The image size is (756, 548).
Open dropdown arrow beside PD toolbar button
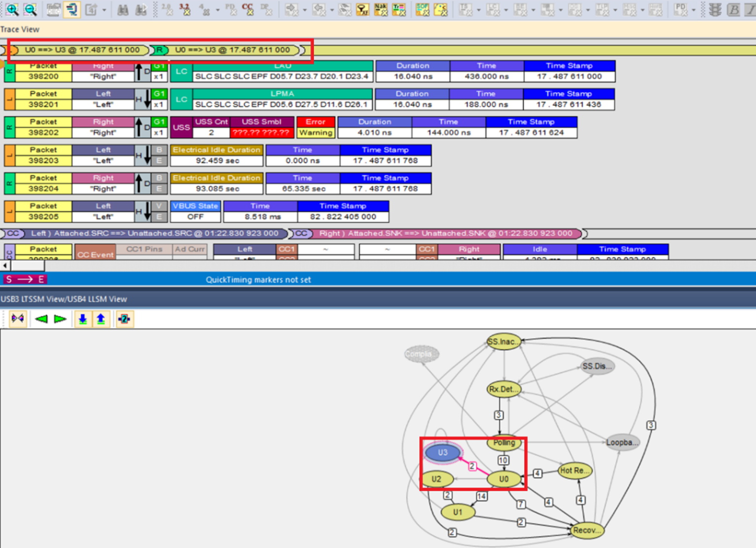click(693, 10)
